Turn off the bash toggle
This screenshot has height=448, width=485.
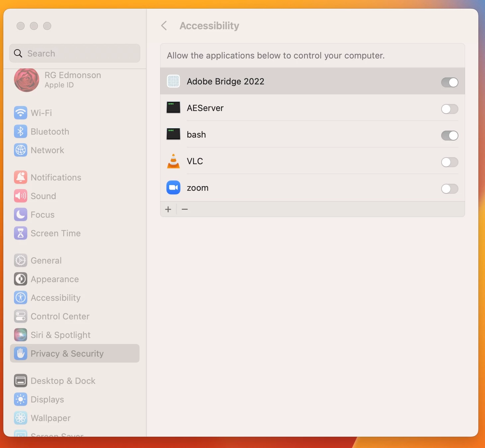449,136
